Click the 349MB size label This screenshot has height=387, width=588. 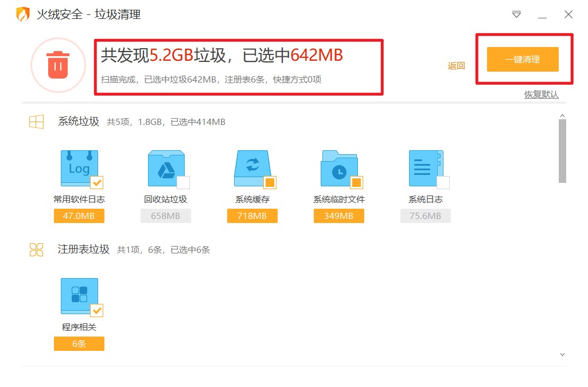(338, 216)
